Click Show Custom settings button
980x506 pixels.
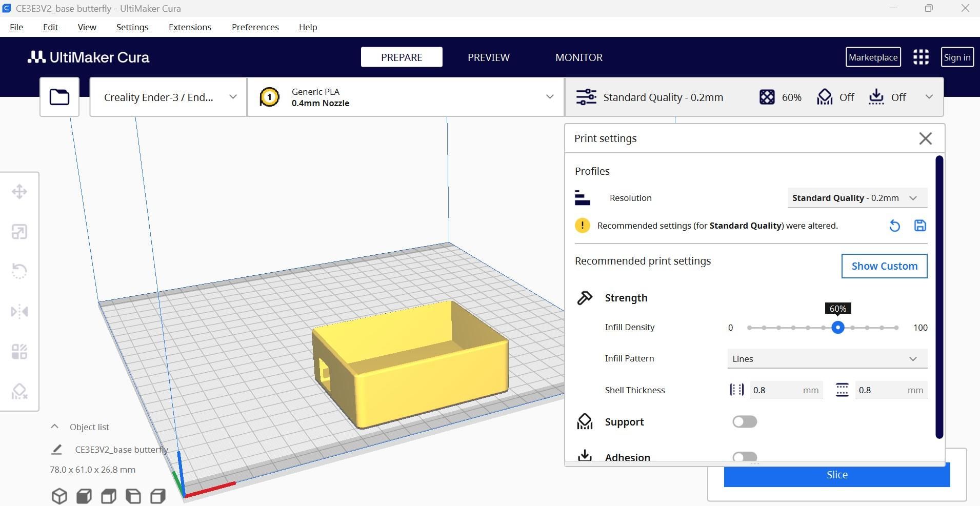(885, 266)
